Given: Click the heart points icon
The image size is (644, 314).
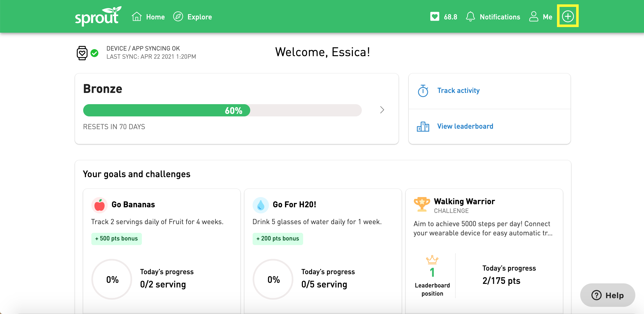Looking at the screenshot, I should point(435,17).
